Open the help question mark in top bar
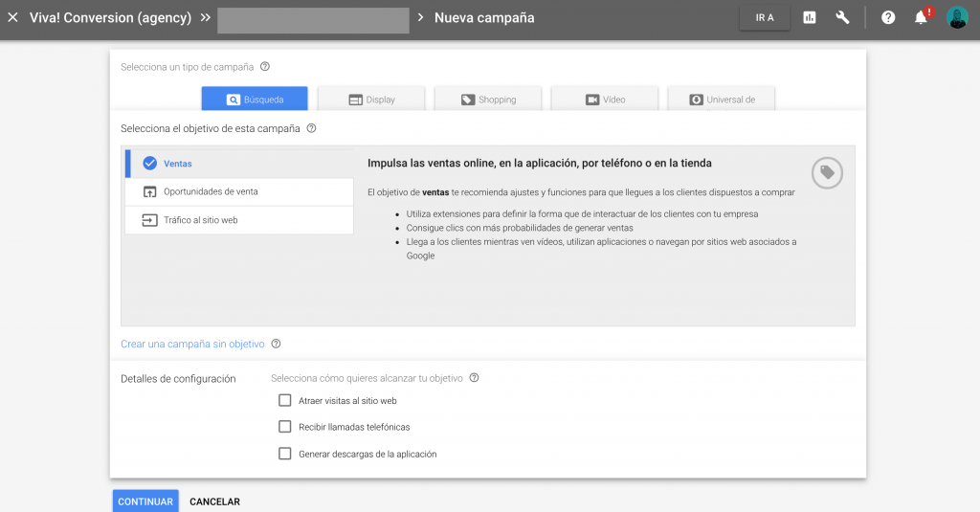The image size is (980, 512). point(888,17)
